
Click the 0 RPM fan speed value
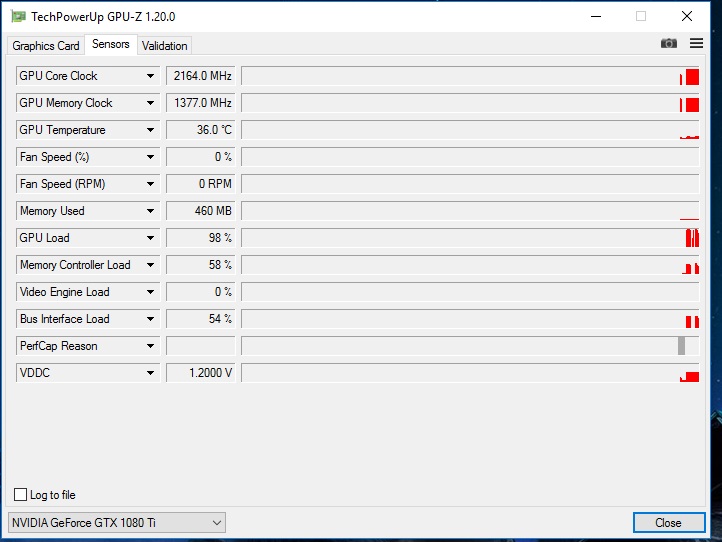(201, 184)
